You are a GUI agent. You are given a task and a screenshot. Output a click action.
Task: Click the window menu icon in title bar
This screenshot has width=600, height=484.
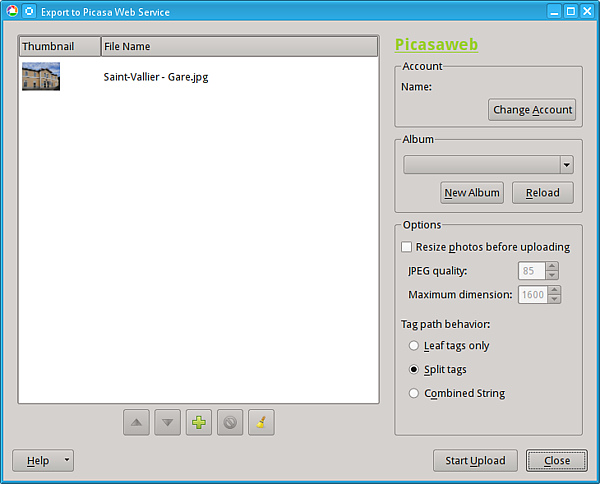click(10, 11)
